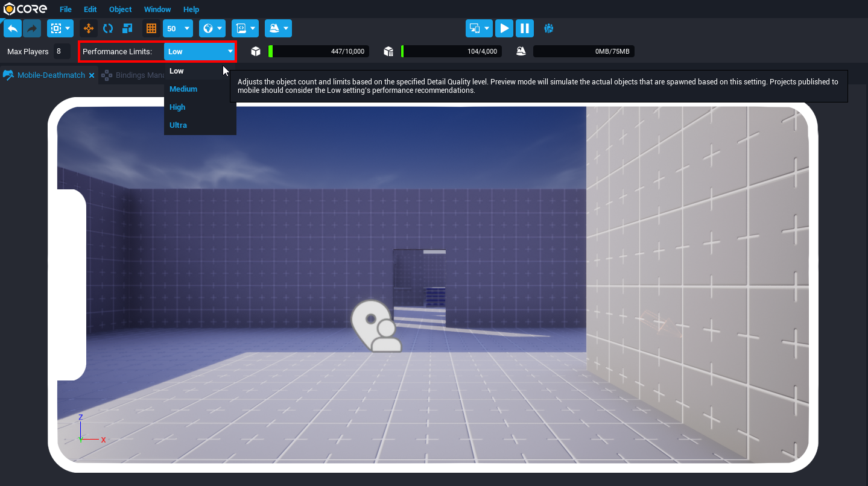The image size is (868, 486).
Task: Toggle grid snapping icon
Action: coord(151,28)
